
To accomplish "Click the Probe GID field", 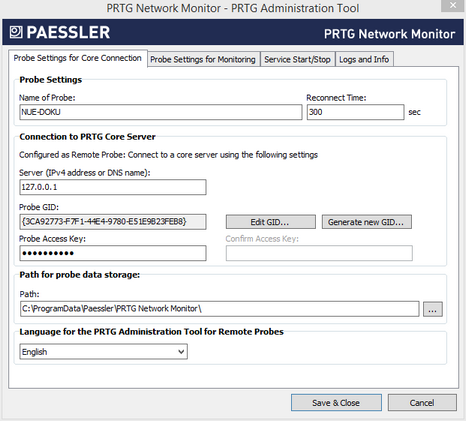I will [113, 222].
